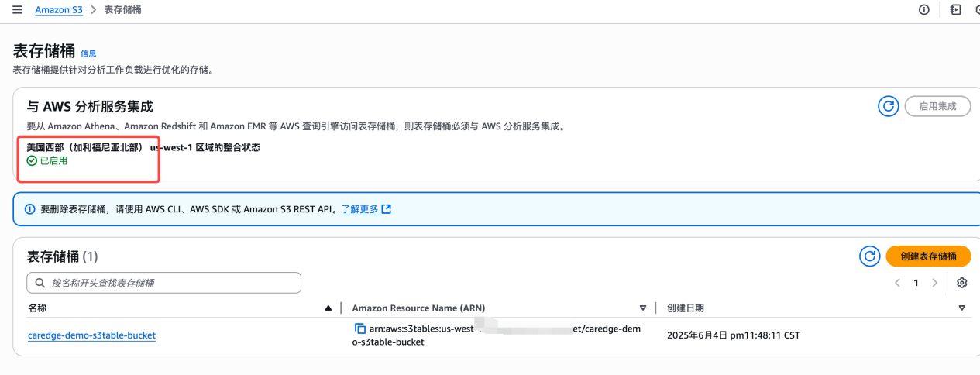Image resolution: width=980 pixels, height=375 pixels.
Task: Select page 1 in pagination
Action: click(x=916, y=283)
